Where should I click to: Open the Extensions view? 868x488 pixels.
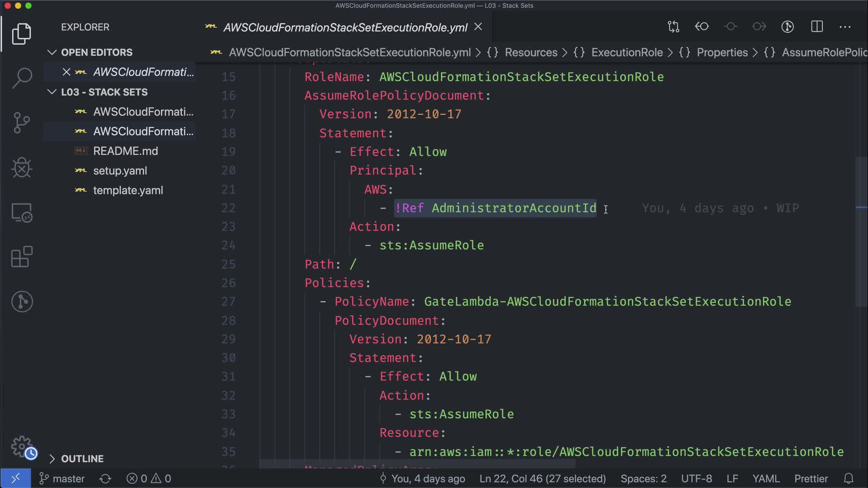(x=22, y=257)
